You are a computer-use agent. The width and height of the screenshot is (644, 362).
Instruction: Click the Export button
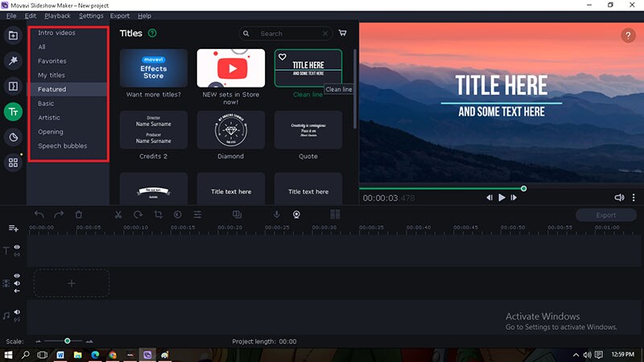pos(606,215)
